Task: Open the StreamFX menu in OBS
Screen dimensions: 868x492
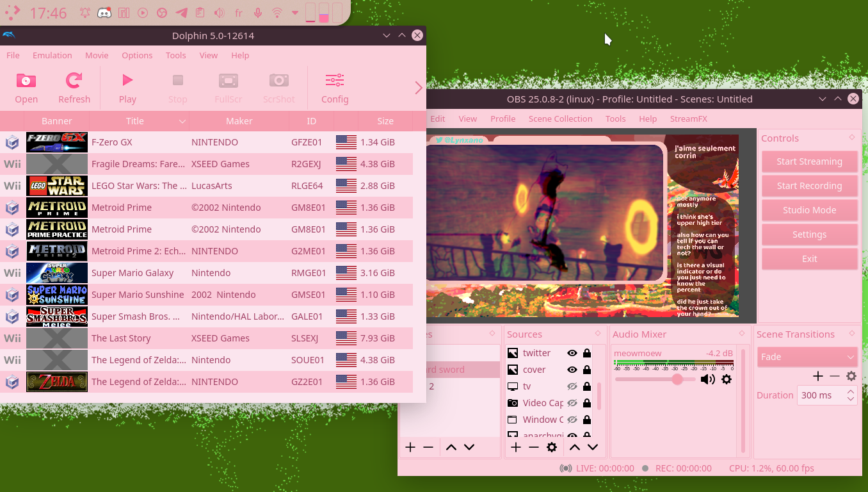Action: (x=688, y=119)
